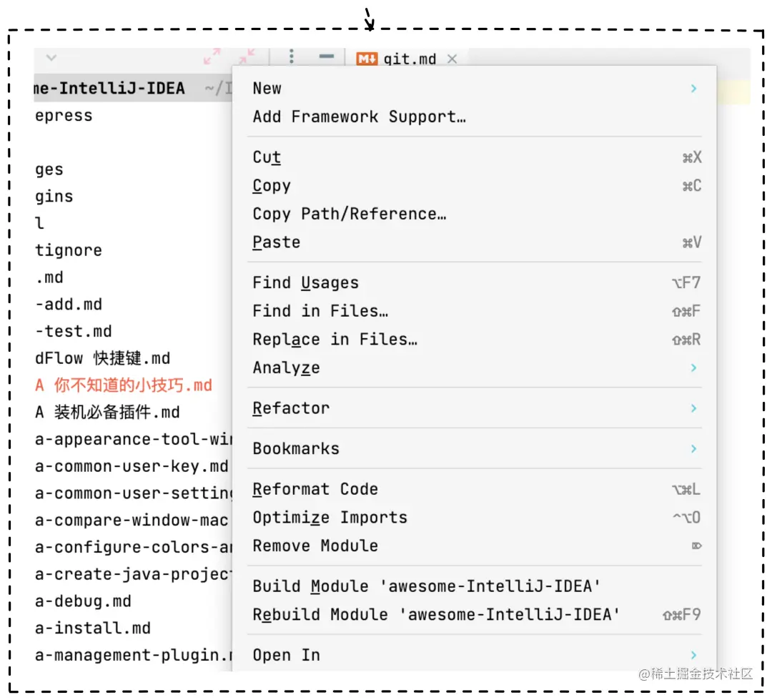Switch to the git.md tab
This screenshot has height=700, width=772.
click(409, 59)
